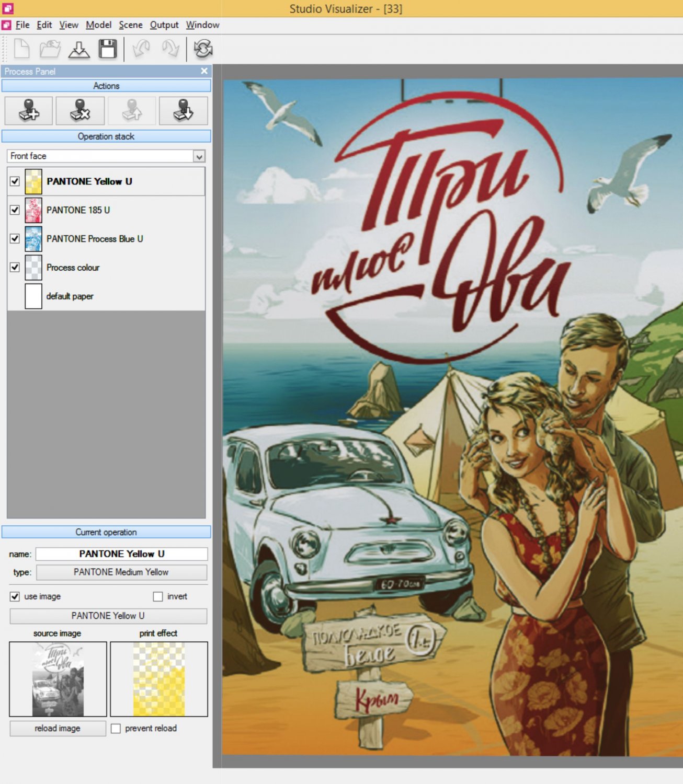683x784 pixels.
Task: Toggle PANTONE Yellow U operation checkbox
Action: 15,181
